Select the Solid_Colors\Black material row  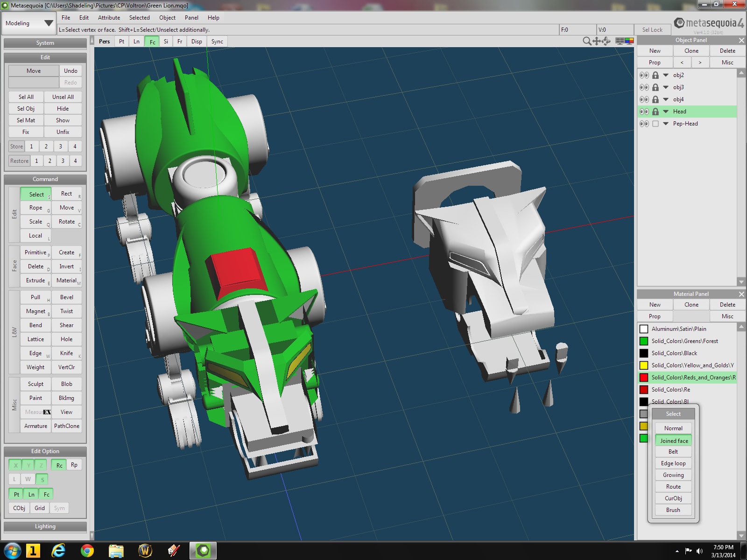[x=687, y=353]
